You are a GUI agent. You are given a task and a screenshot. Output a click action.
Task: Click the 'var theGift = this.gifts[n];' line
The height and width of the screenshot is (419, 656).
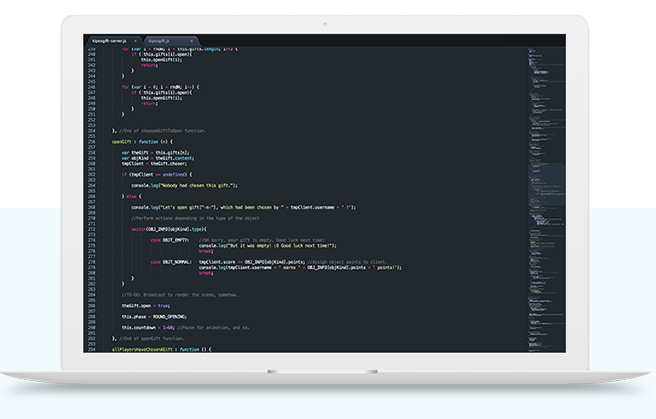tap(155, 153)
